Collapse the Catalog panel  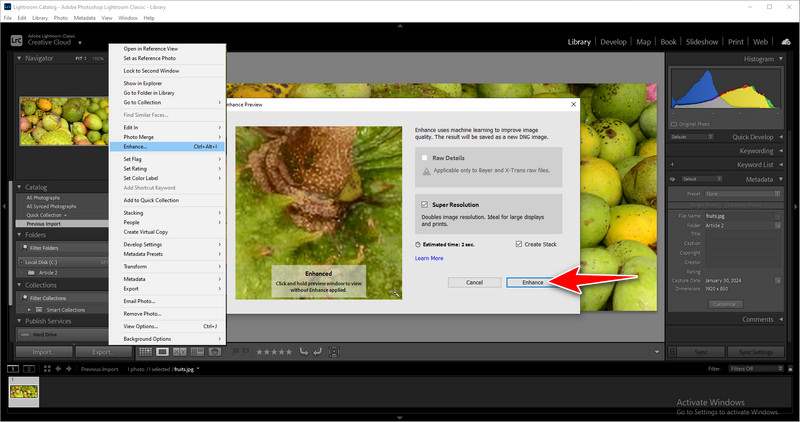(19, 187)
